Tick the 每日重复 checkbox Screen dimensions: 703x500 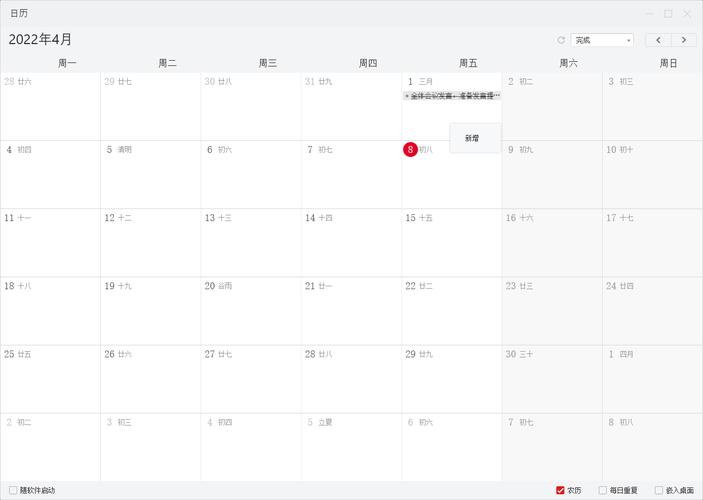pyautogui.click(x=603, y=490)
